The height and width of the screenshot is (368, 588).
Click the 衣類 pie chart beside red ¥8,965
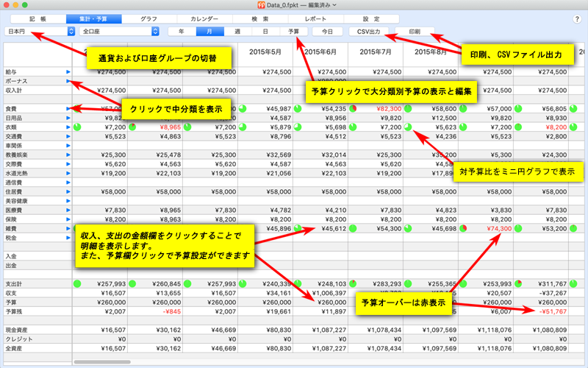[132, 127]
